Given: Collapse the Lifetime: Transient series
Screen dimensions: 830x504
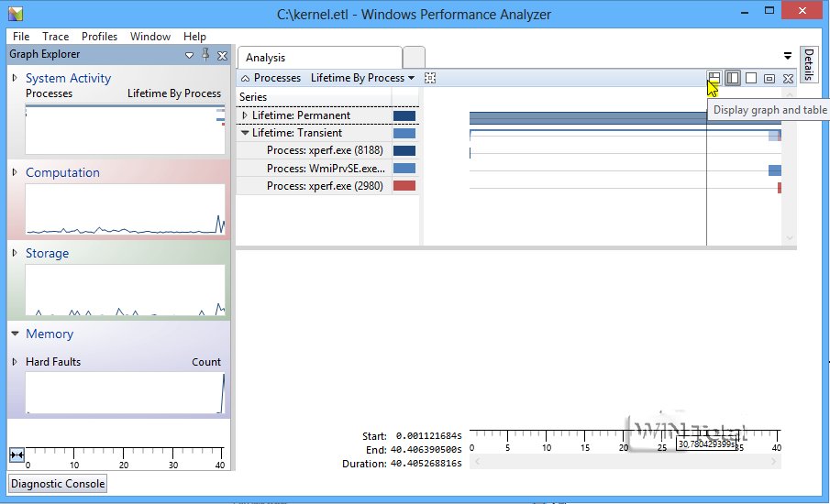Looking at the screenshot, I should 245,133.
